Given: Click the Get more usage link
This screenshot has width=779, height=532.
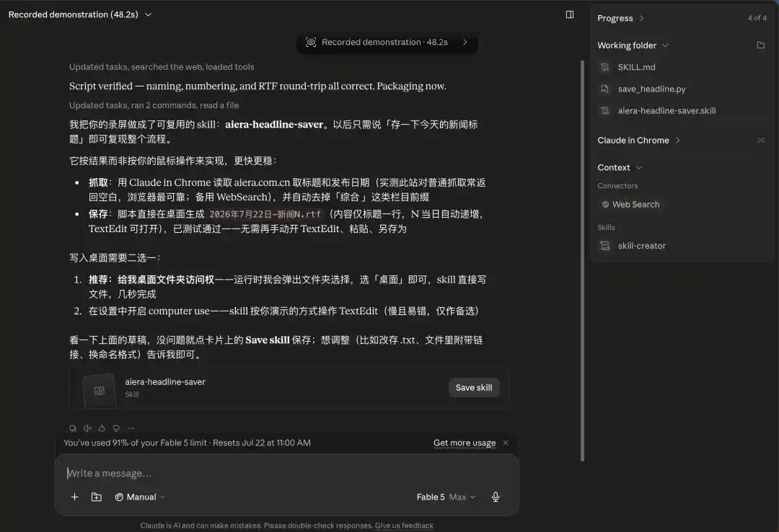Looking at the screenshot, I should point(465,443).
